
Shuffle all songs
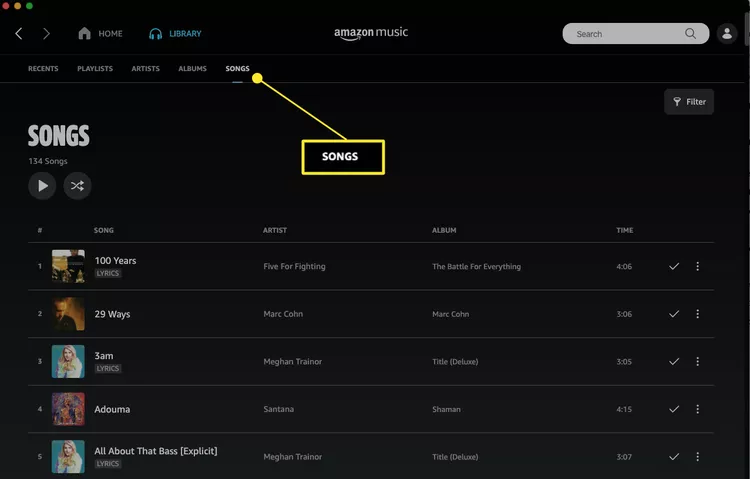coord(77,186)
